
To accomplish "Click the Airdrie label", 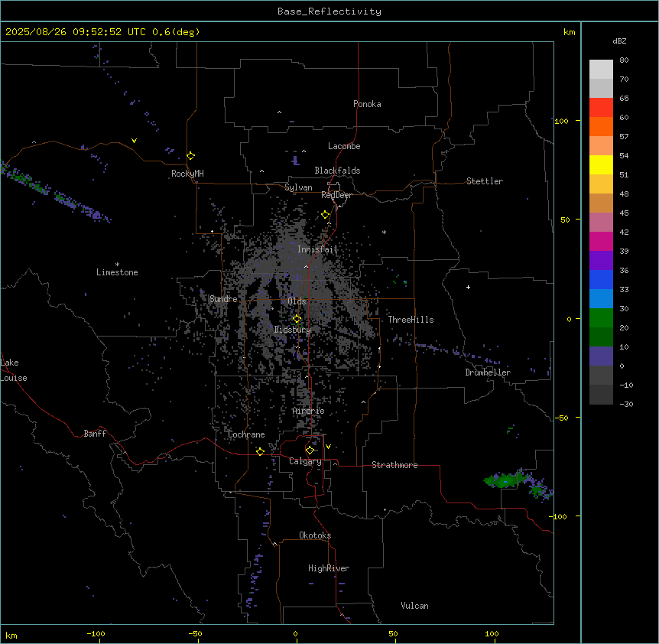I will [x=309, y=411].
